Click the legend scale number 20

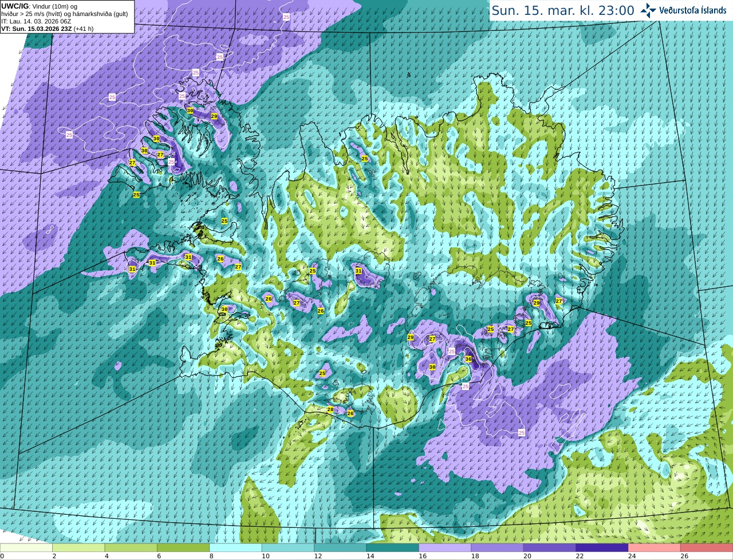click(526, 556)
